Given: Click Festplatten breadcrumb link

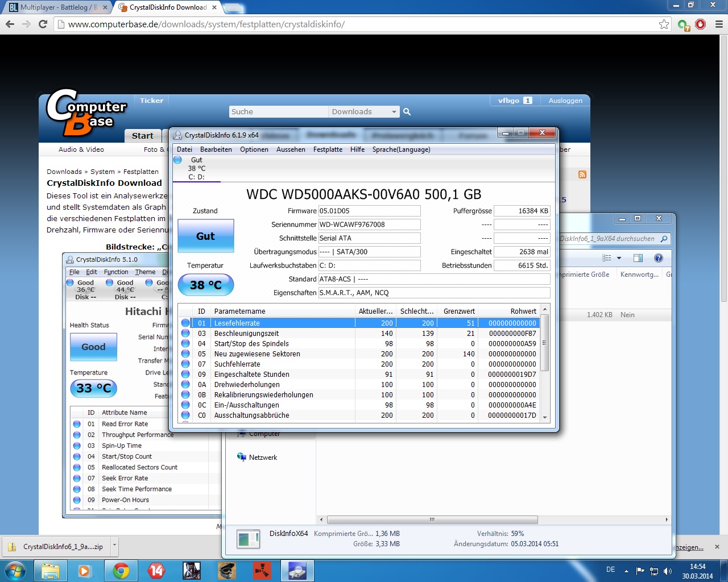Looking at the screenshot, I should (141, 172).
